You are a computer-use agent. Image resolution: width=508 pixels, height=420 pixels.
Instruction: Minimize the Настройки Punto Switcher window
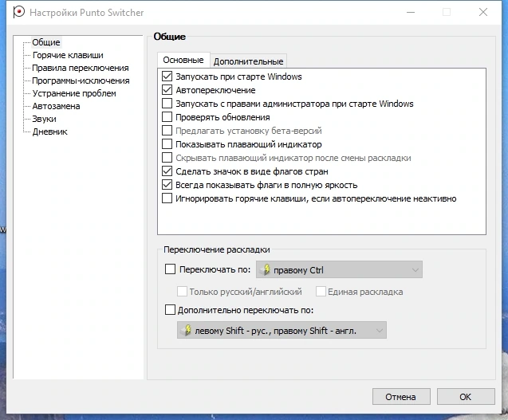coord(411,12)
